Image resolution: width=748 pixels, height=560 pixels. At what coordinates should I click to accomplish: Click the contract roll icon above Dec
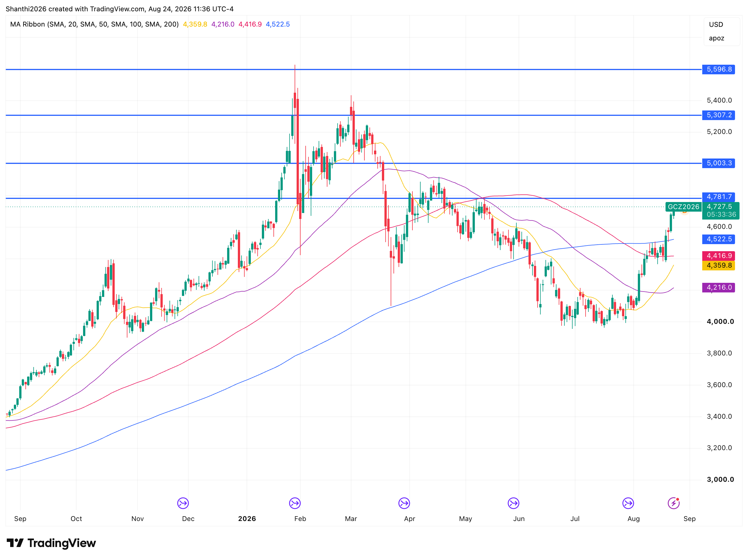(x=183, y=503)
